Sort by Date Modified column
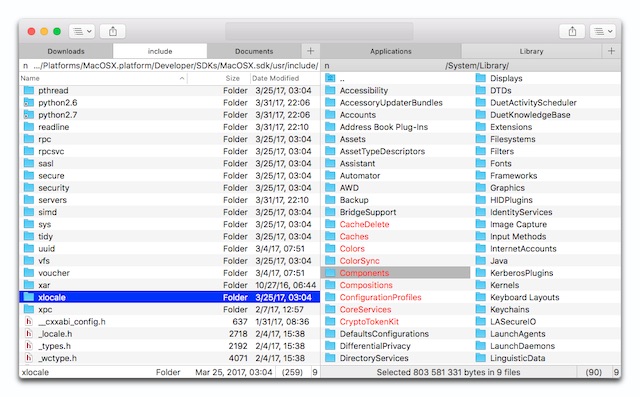The height and width of the screenshot is (397, 640). point(276,78)
